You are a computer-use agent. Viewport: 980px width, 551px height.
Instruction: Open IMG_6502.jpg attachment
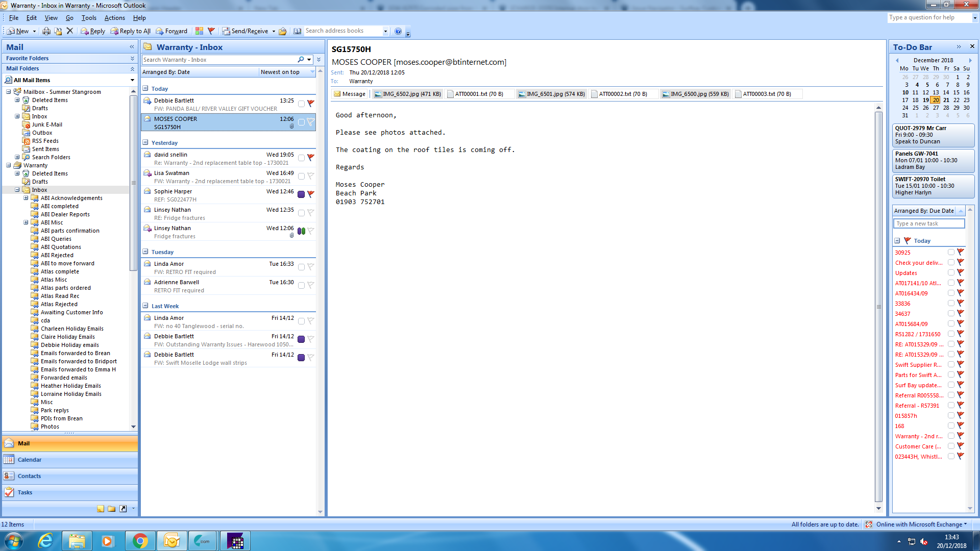click(407, 94)
